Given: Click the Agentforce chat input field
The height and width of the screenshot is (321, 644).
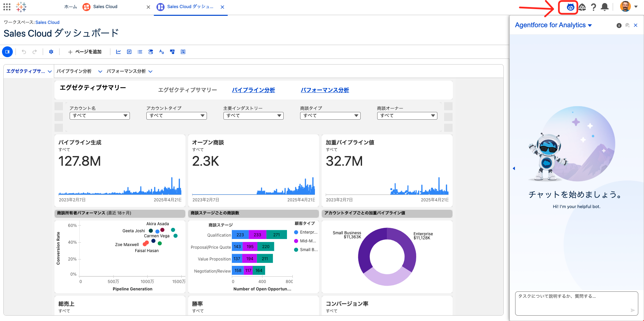Looking at the screenshot, I should [x=572, y=303].
